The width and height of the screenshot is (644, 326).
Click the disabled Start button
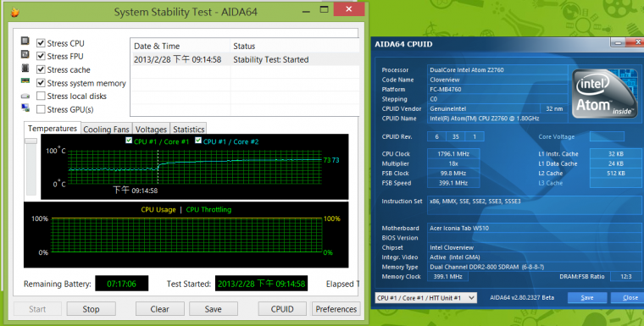[37, 309]
